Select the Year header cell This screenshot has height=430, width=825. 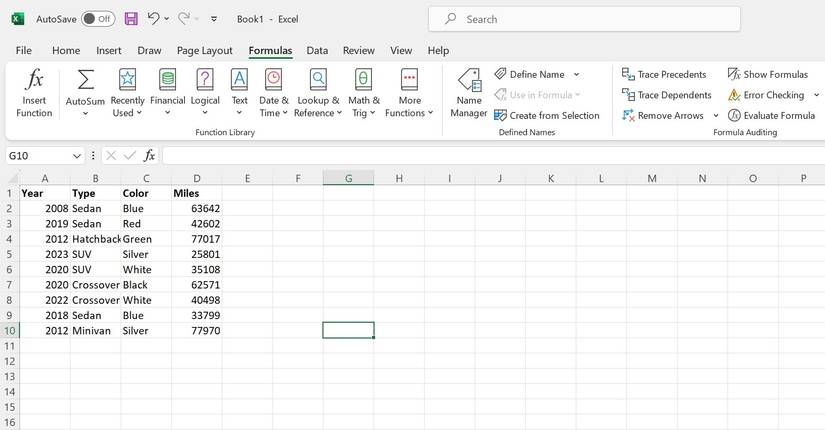pyautogui.click(x=45, y=193)
